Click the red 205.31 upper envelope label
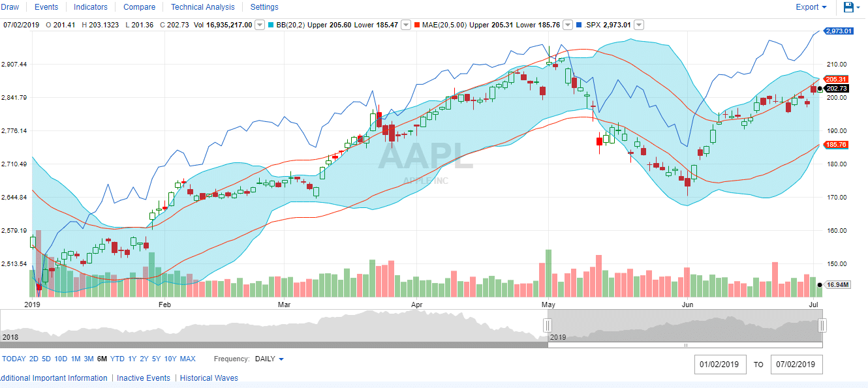 click(836, 79)
